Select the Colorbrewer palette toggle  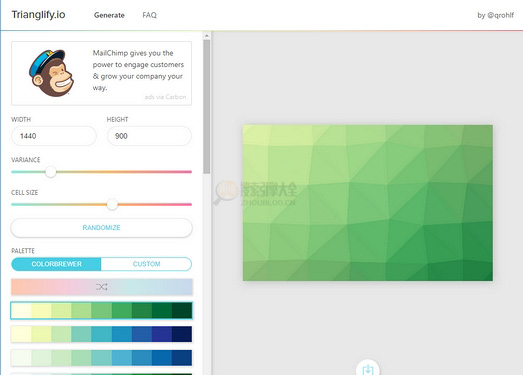pos(56,264)
